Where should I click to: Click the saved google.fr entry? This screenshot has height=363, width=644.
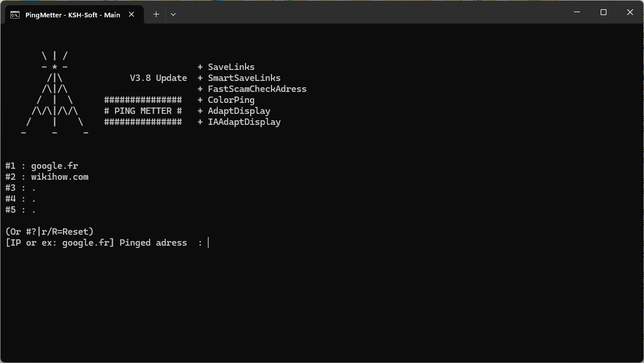click(x=54, y=166)
